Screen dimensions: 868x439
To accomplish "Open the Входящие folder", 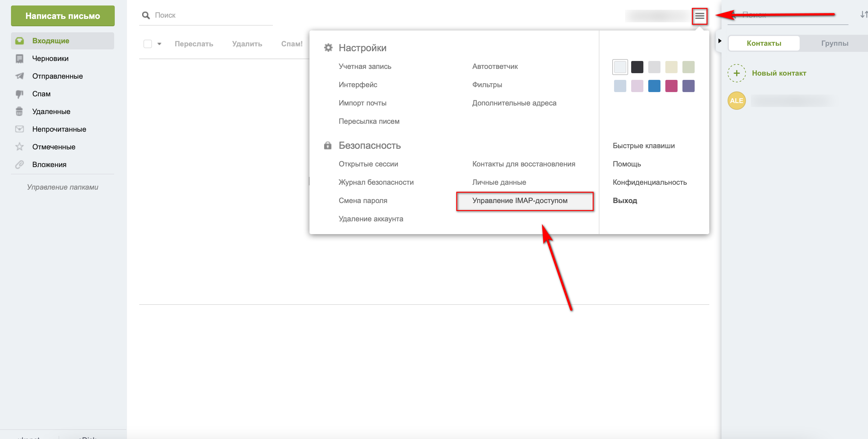I will (x=63, y=41).
